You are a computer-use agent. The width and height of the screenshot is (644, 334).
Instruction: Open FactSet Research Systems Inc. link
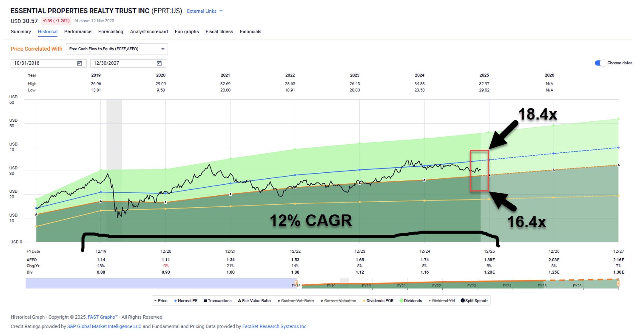[x=274, y=327]
